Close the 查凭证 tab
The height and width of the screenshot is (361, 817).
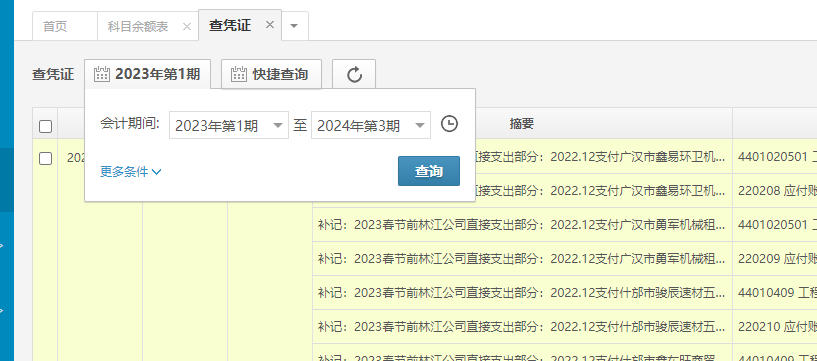pyautogui.click(x=269, y=24)
